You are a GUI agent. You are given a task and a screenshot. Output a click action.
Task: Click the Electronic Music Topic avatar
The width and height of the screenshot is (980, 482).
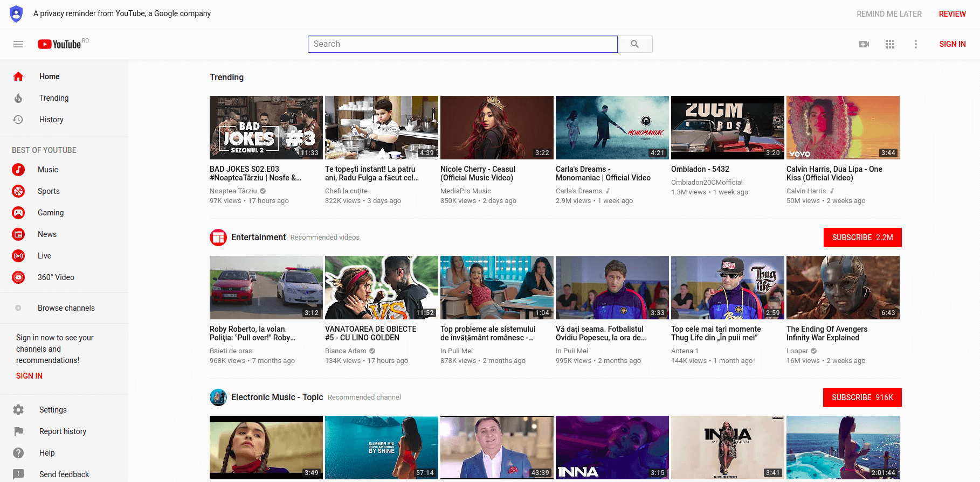(218, 397)
